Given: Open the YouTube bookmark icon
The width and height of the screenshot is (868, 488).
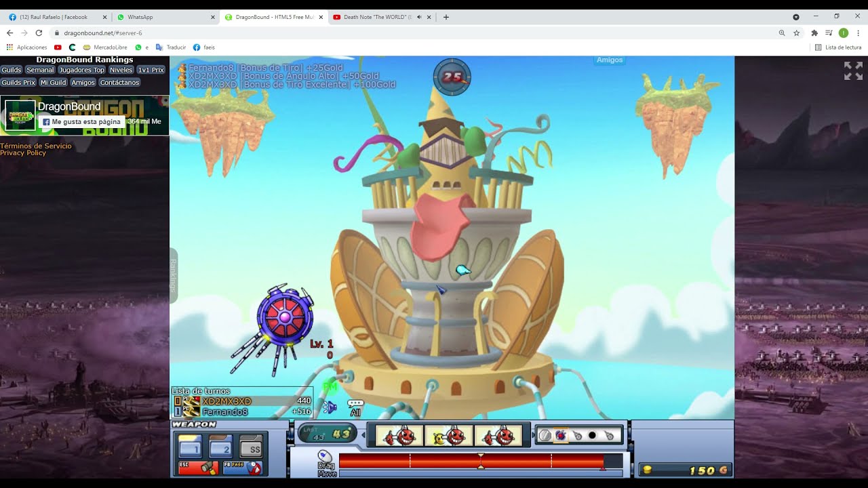Looking at the screenshot, I should [58, 47].
